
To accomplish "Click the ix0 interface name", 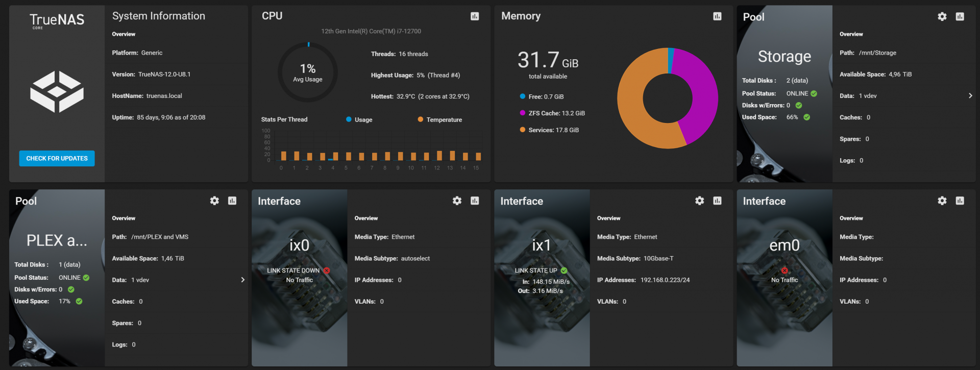I will point(300,245).
